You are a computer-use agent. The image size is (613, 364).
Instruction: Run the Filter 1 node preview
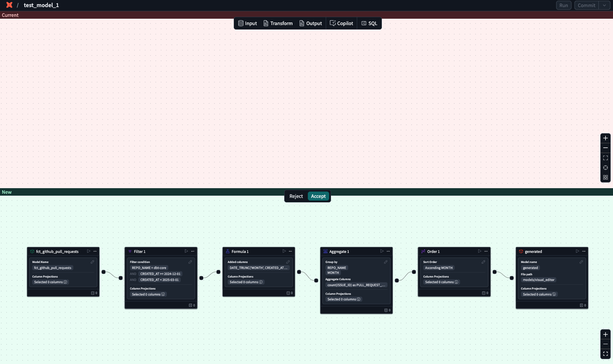pyautogui.click(x=186, y=251)
